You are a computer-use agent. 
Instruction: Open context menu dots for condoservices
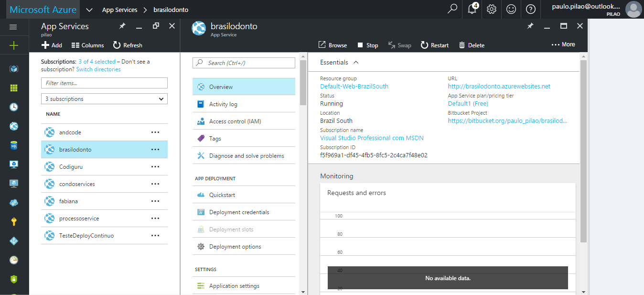(x=155, y=184)
